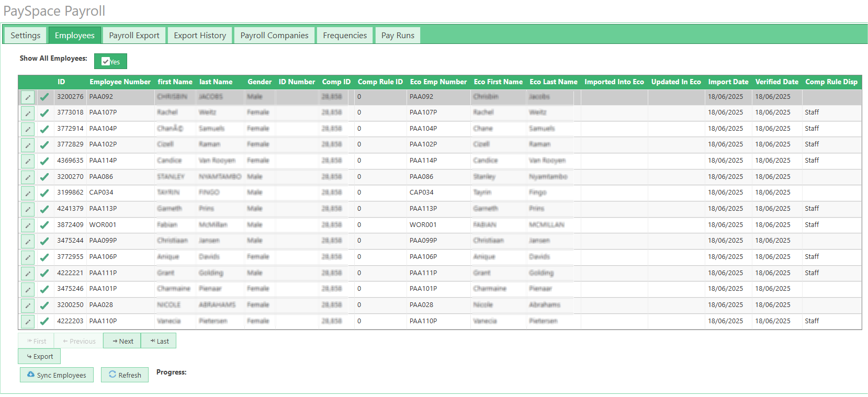Click the green checkmark on row PAA028
Viewport: 868px width, 397px height.
44,305
